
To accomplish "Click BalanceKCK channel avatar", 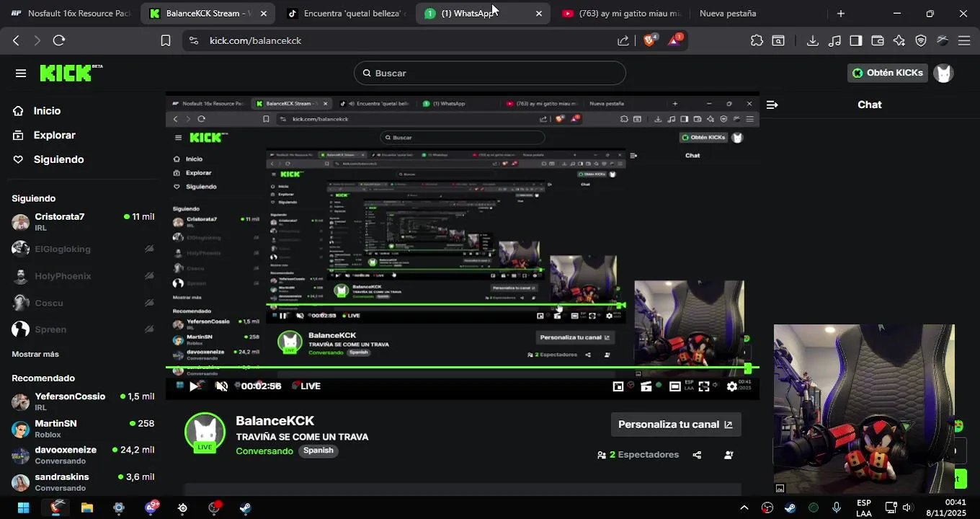I will pyautogui.click(x=205, y=432).
